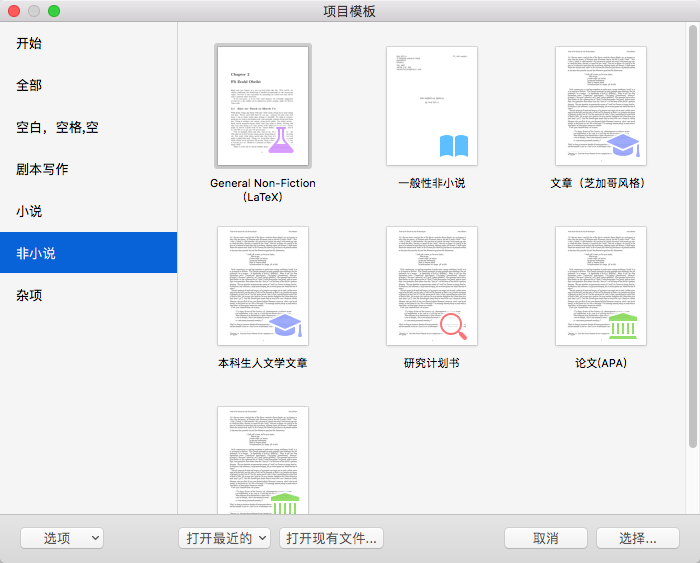This screenshot has height=563, width=700.
Task: Click the template list vertical scrollbar
Action: [x=692, y=237]
